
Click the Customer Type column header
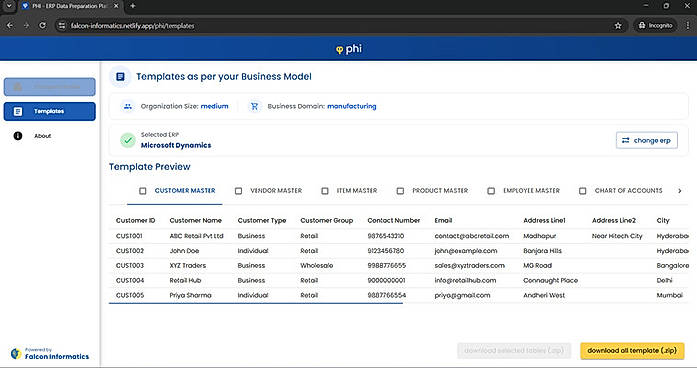(262, 220)
